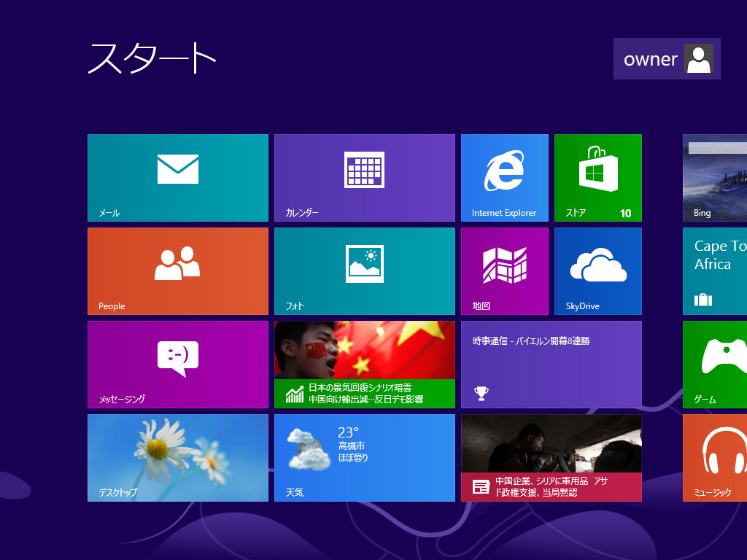Open the 天気 weather tile
Screen dimensions: 747x560
click(365, 458)
